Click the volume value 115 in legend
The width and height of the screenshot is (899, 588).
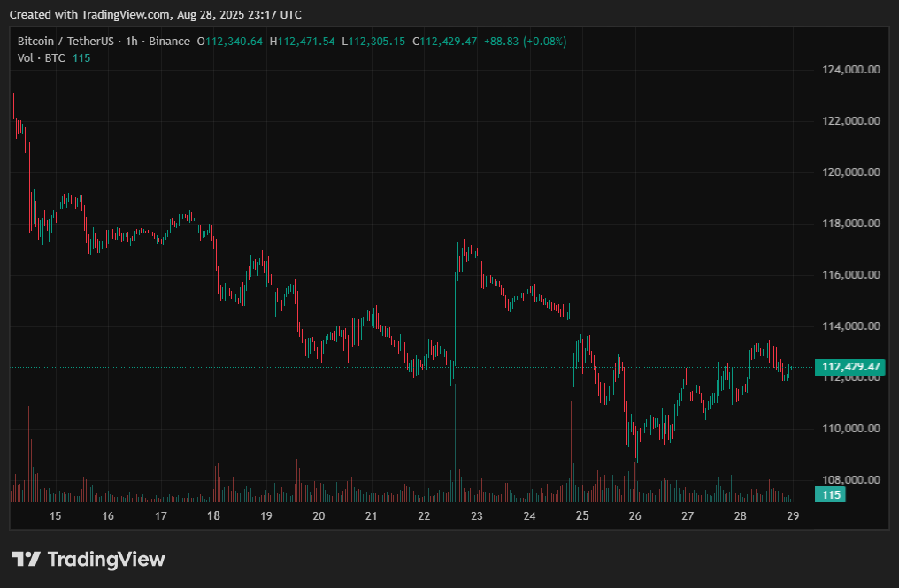click(81, 57)
